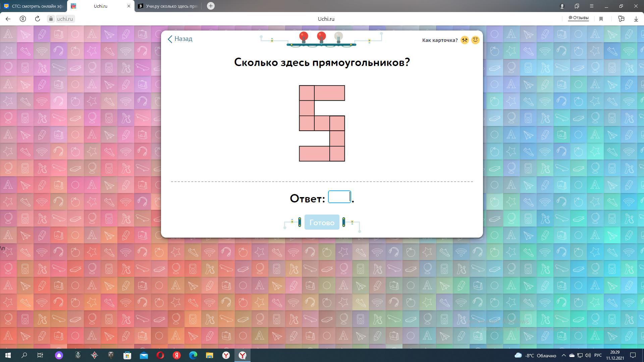Image resolution: width=644 pixels, height=362 pixels.
Task: Rate the card with the happy smiley
Action: click(x=475, y=40)
